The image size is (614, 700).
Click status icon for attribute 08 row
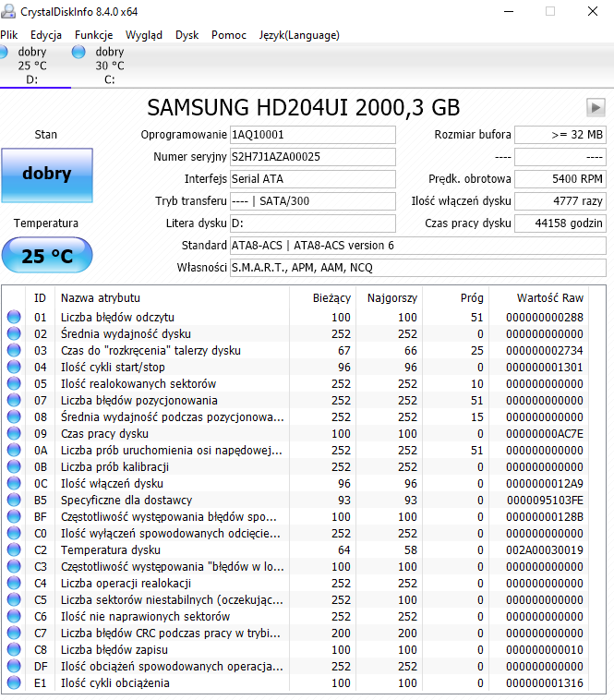[14, 416]
